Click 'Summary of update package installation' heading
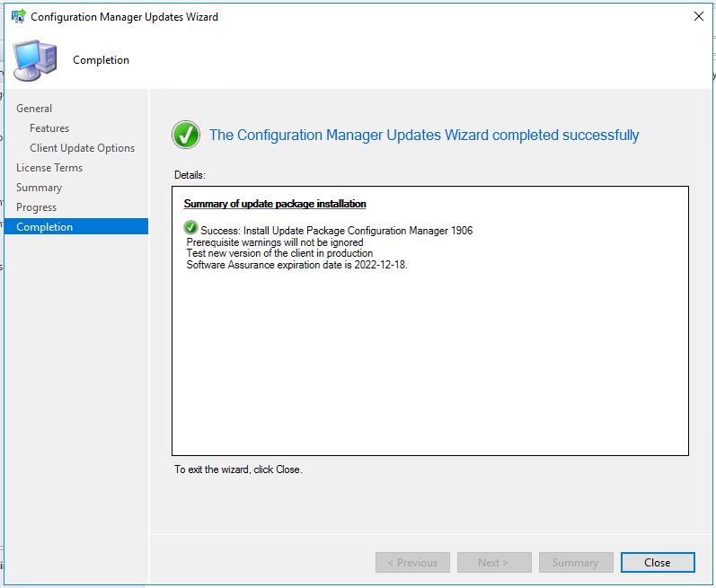716x588 pixels. click(x=275, y=204)
